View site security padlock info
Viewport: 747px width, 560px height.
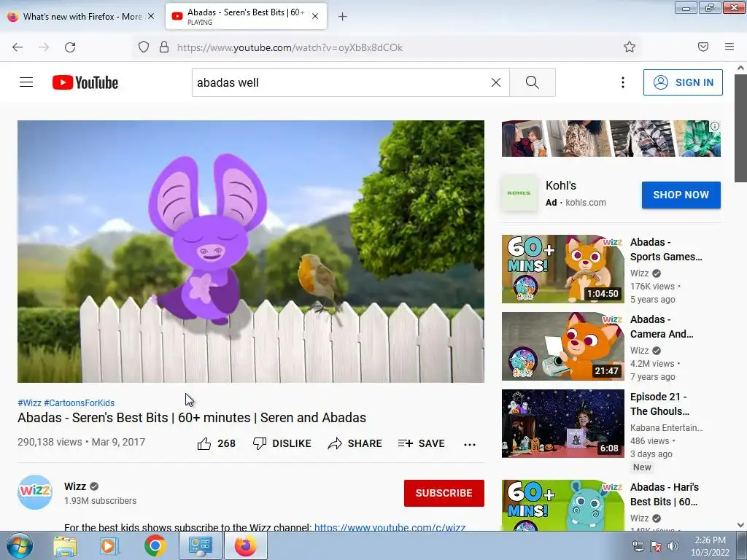click(164, 47)
